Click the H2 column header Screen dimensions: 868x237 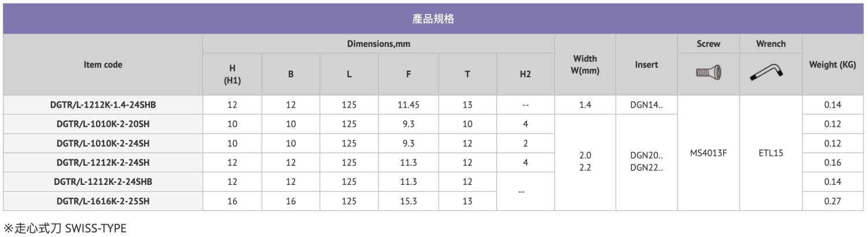point(525,74)
